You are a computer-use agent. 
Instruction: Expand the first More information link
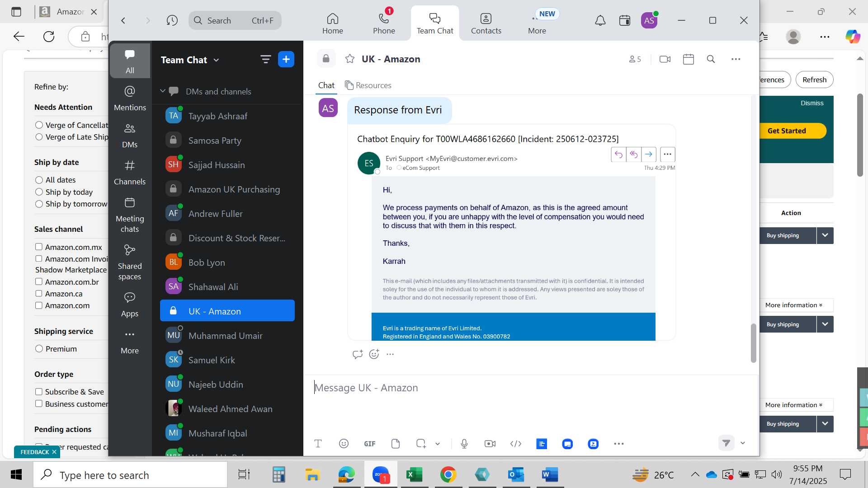pos(794,305)
